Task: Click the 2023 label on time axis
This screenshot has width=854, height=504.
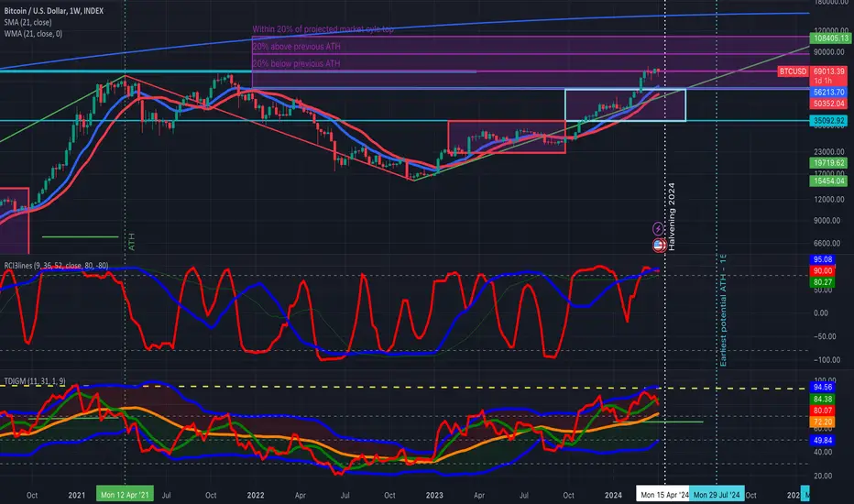Action: click(434, 495)
